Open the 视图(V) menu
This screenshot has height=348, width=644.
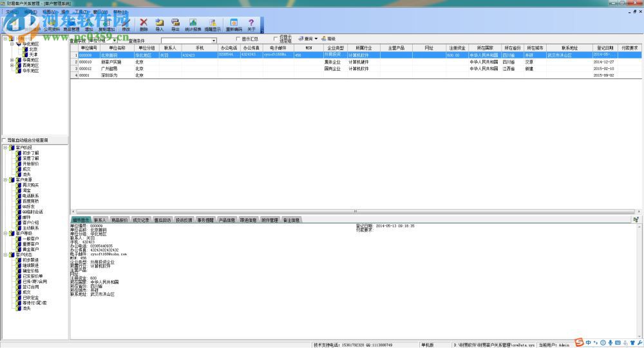click(49, 12)
